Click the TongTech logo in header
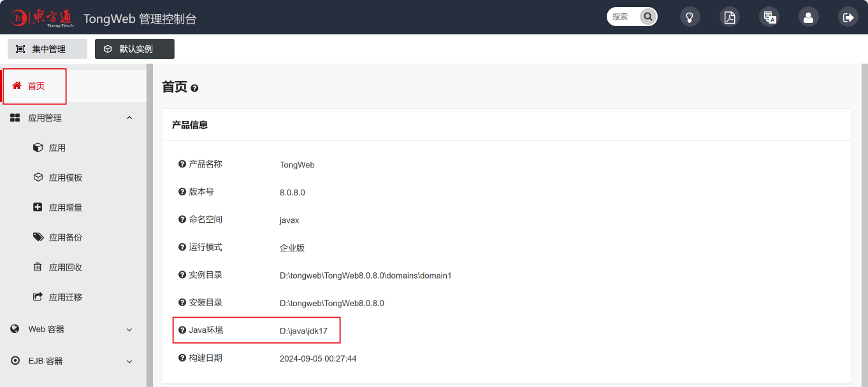The height and width of the screenshot is (387, 868). (42, 18)
